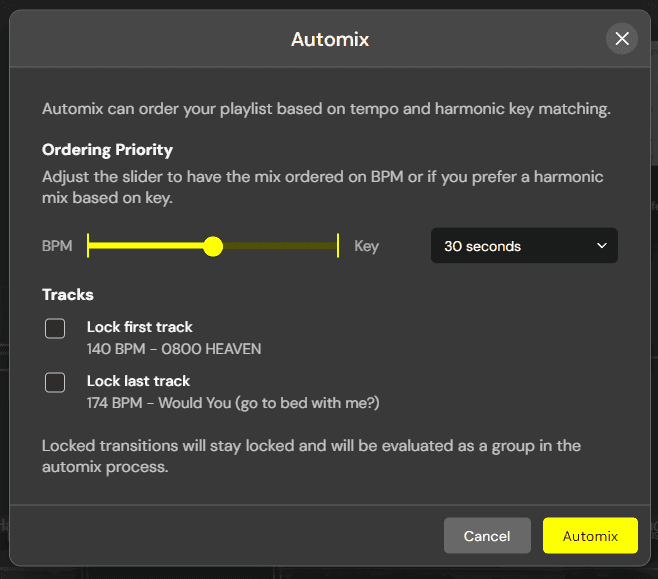658x579 pixels.
Task: Click the dim slider track toward Key
Action: click(279, 246)
